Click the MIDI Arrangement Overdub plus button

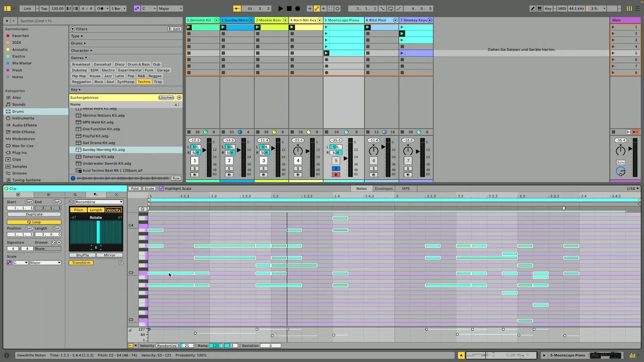pos(310,8)
